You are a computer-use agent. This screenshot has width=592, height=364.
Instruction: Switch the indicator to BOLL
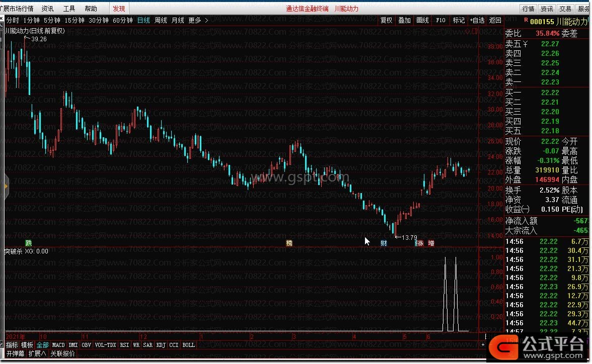point(189,345)
